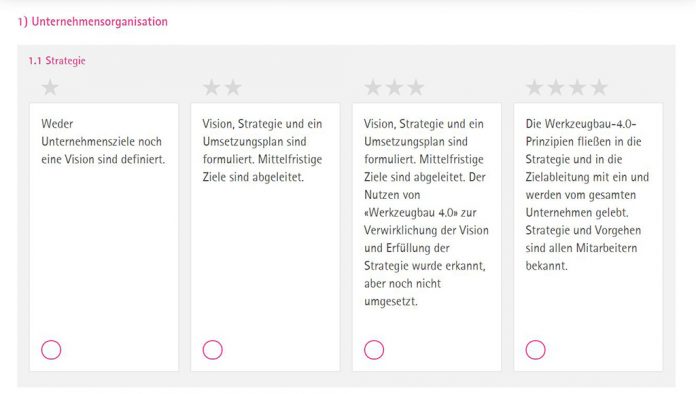
Task: Choose card 'Weder Unternehmensziele noch eine Vision'
Action: point(104,237)
